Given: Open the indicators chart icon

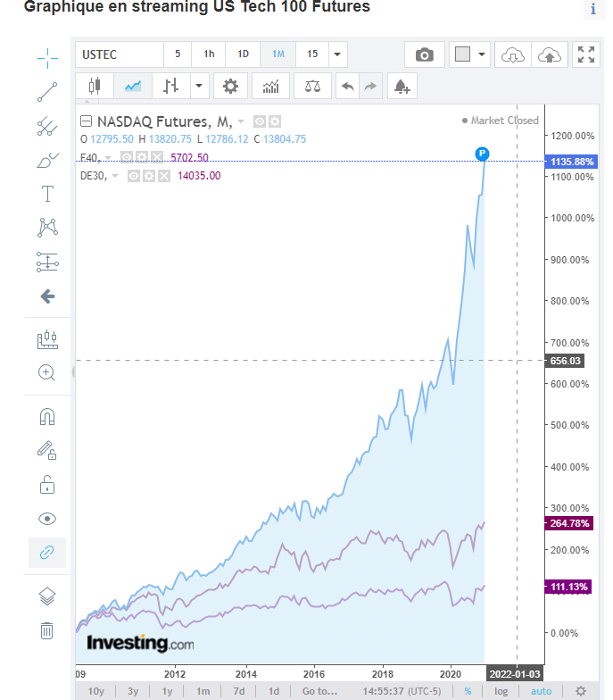Looking at the screenshot, I should pos(271,87).
